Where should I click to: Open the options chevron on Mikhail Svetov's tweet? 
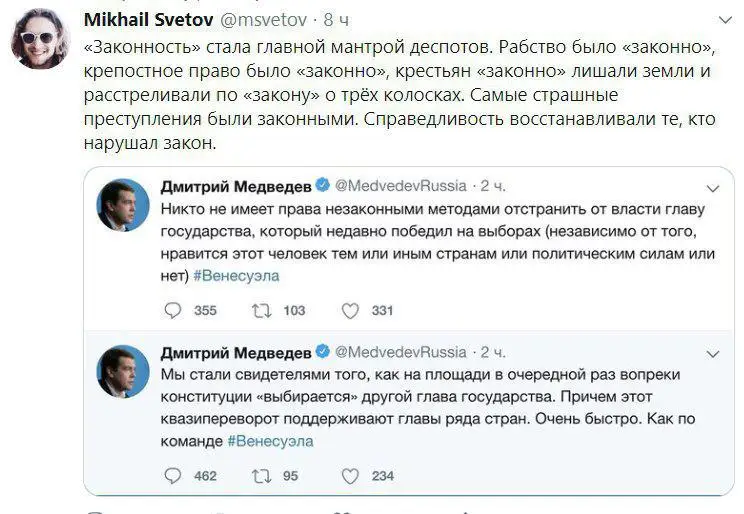725,20
